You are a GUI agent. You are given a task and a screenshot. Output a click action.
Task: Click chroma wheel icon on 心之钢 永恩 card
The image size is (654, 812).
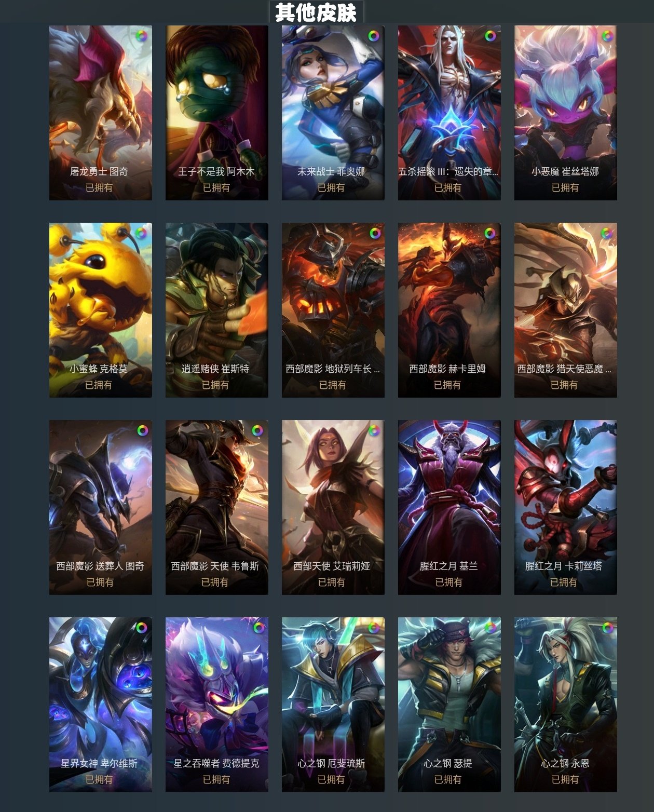607,628
